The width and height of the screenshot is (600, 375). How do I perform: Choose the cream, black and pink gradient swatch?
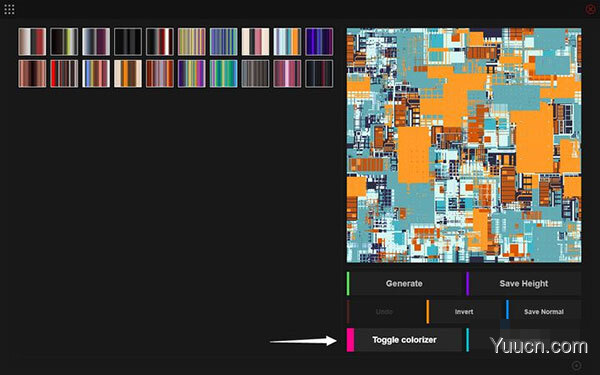(x=255, y=41)
